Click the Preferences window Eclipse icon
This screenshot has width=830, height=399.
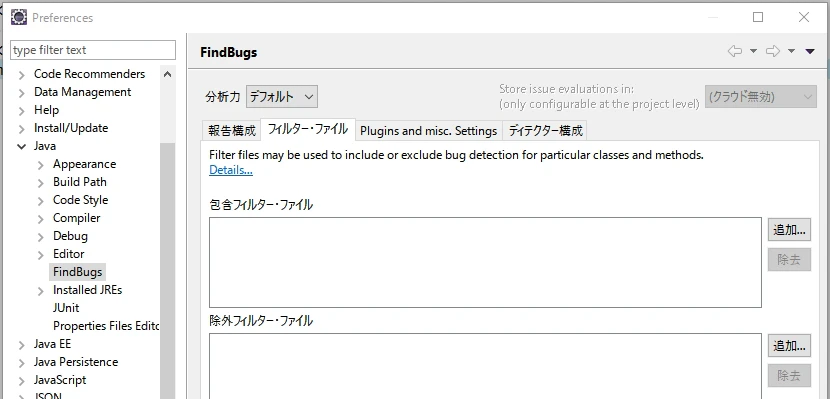[19, 17]
